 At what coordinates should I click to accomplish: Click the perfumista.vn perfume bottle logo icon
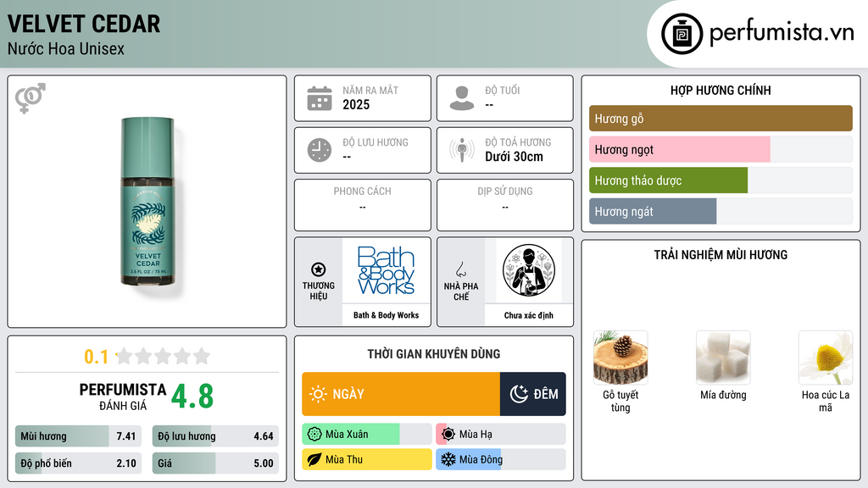[682, 34]
